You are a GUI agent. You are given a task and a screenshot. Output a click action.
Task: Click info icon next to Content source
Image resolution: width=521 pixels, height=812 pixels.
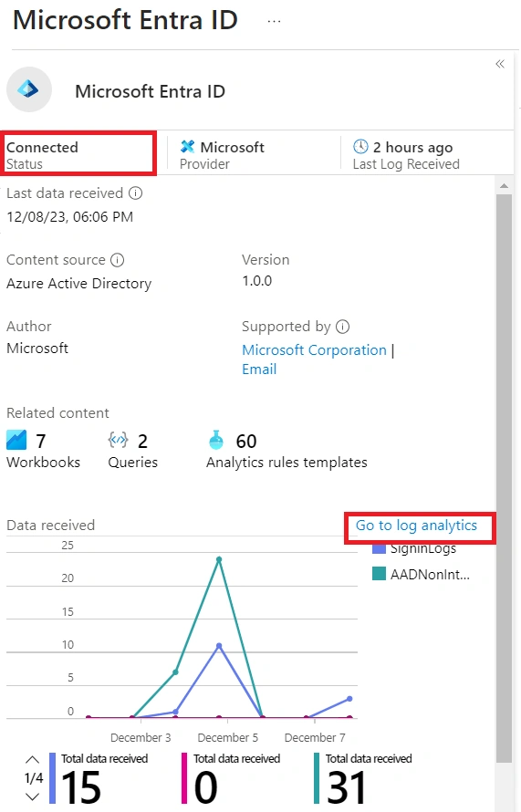[x=118, y=260]
